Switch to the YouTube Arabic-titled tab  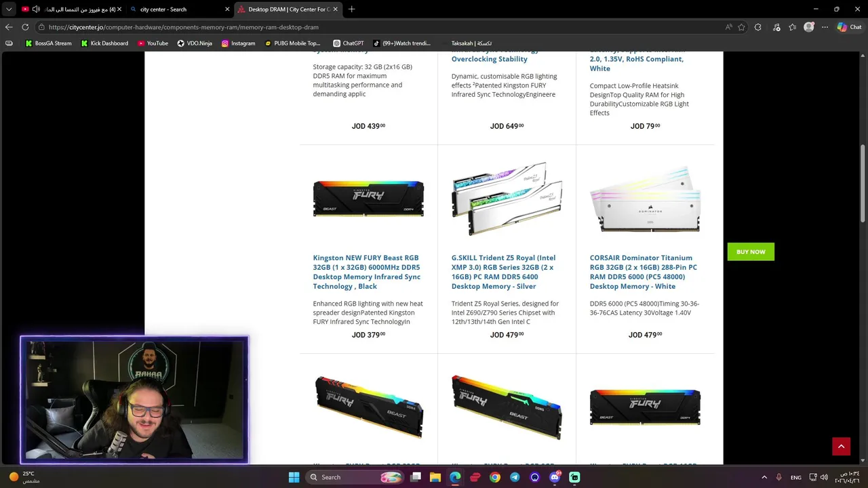pyautogui.click(x=71, y=9)
